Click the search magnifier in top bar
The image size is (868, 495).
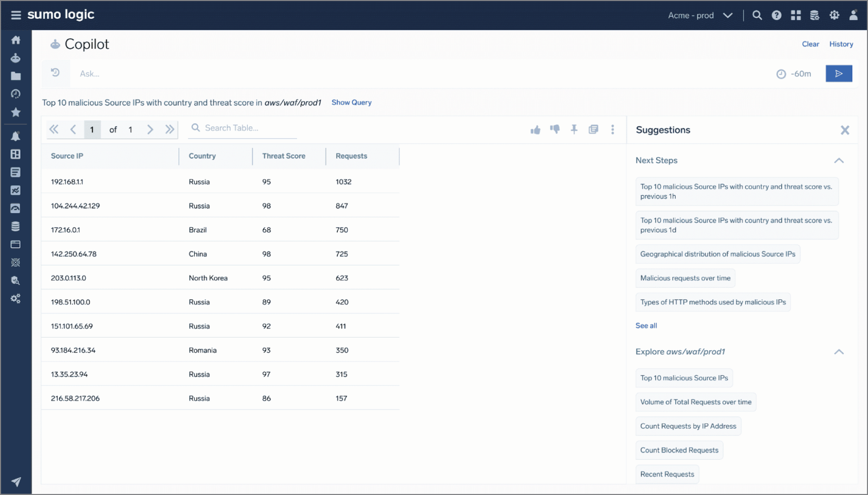point(757,15)
